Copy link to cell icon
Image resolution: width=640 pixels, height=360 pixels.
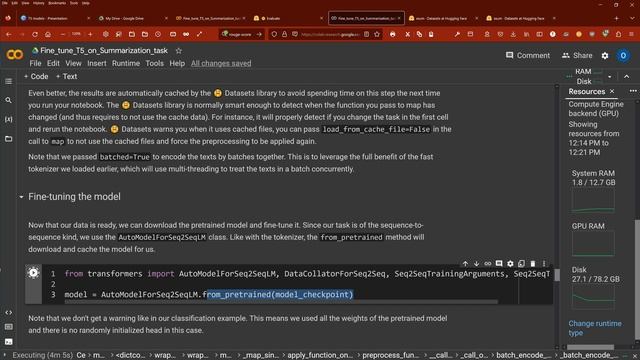[487, 264]
